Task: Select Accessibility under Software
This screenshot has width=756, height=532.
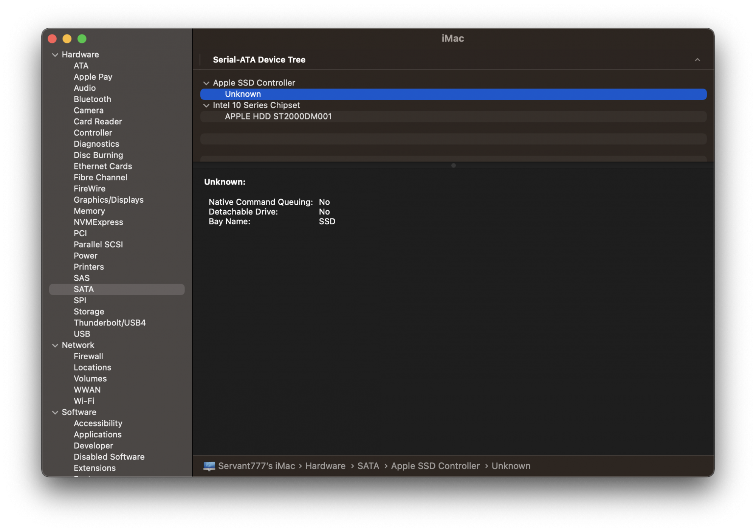Action: tap(98, 423)
